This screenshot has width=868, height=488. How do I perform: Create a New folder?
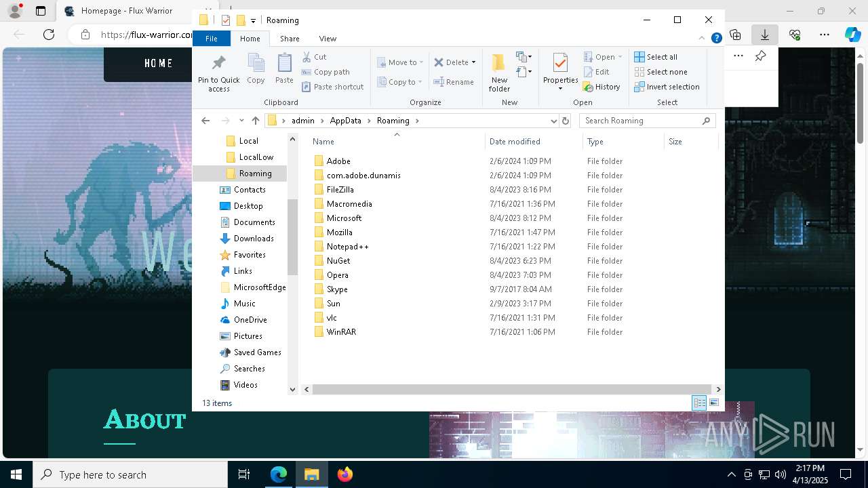pos(499,73)
